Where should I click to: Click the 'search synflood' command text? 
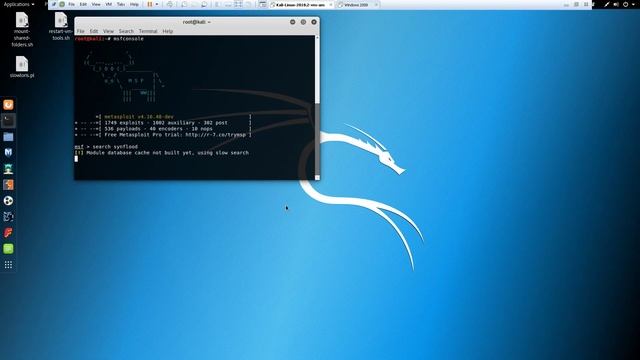coord(115,147)
